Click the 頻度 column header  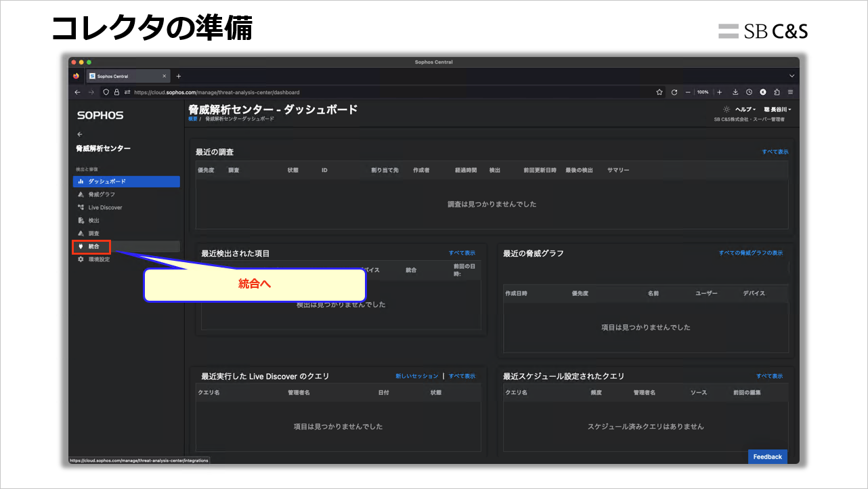tap(596, 392)
